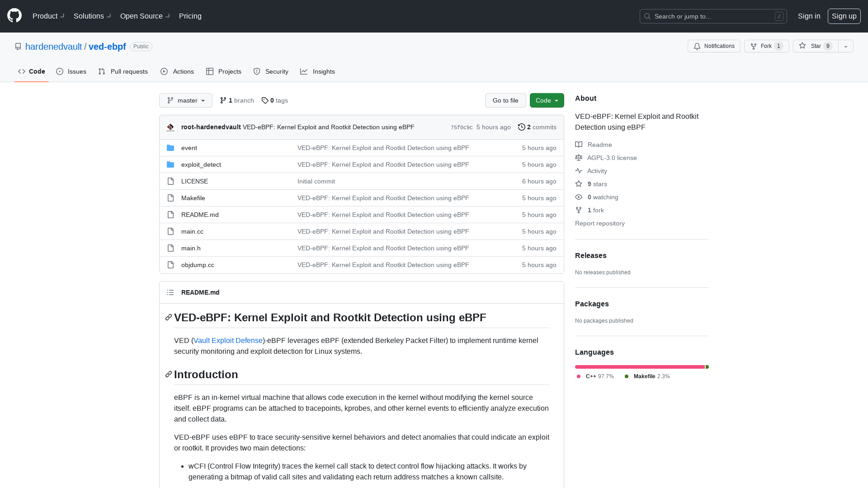Click the tag icon beside 0 tags
The height and width of the screenshot is (488, 868).
pos(265,100)
